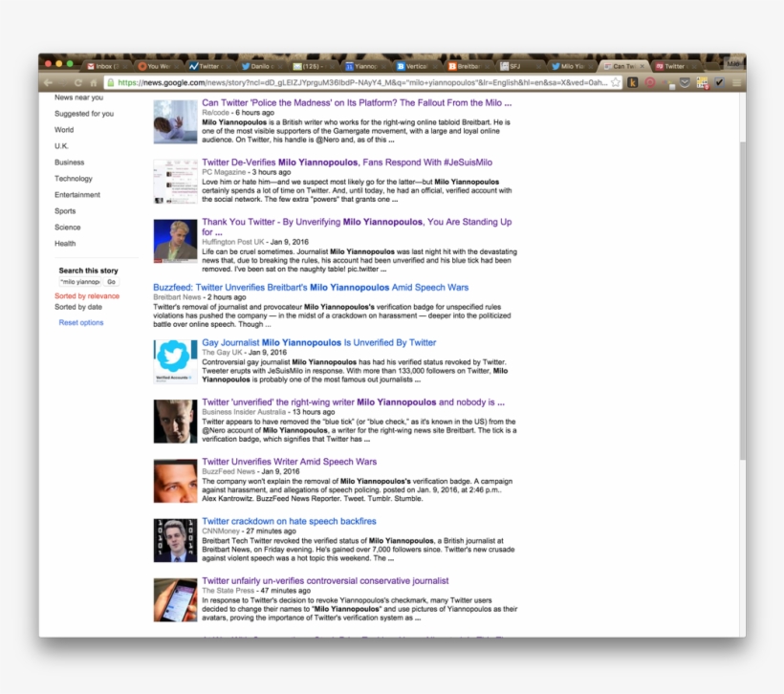This screenshot has height=694, width=784.
Task: Choose 'Sorted by date' option
Action: coord(78,308)
